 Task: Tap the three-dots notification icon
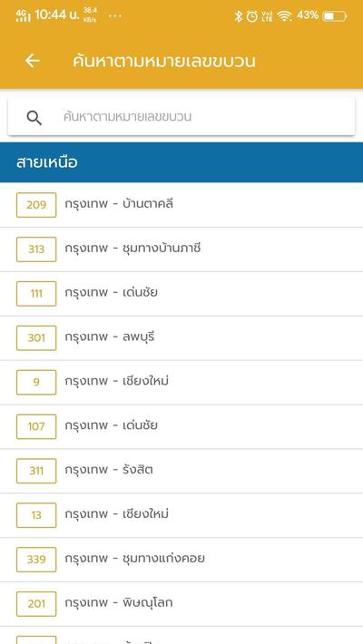(115, 16)
